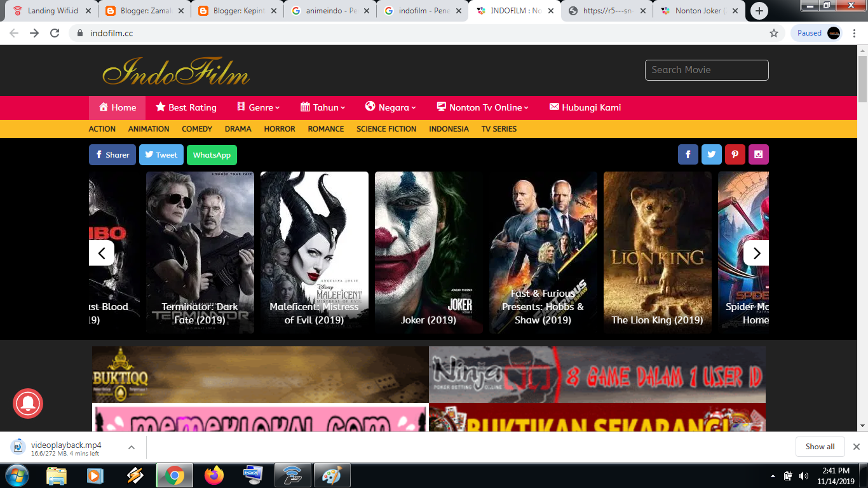Reload the indofilm.cc page
This screenshot has width=868, height=488.
coord(55,33)
